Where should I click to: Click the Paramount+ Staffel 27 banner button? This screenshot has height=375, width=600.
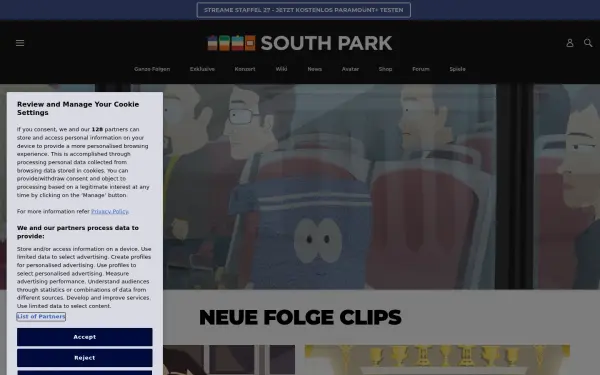click(303, 10)
